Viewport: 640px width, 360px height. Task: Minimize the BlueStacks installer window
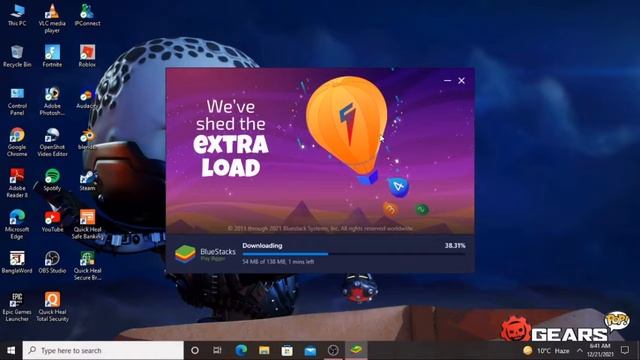(x=447, y=81)
